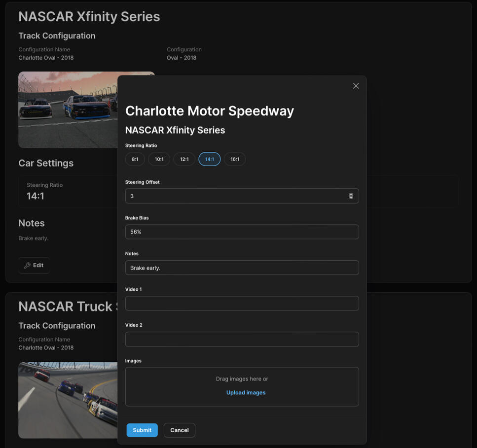477x448 pixels.
Task: Focus the Video 2 input field
Action: point(242,339)
